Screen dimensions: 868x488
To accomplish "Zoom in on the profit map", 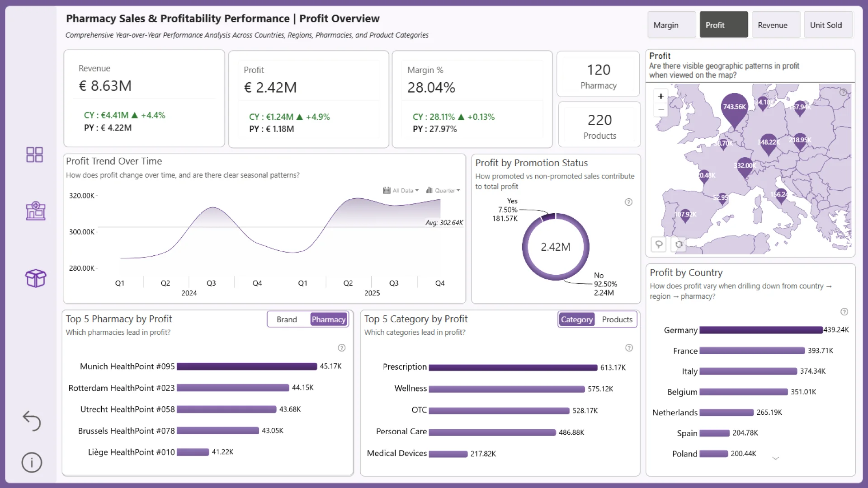I will coord(660,96).
